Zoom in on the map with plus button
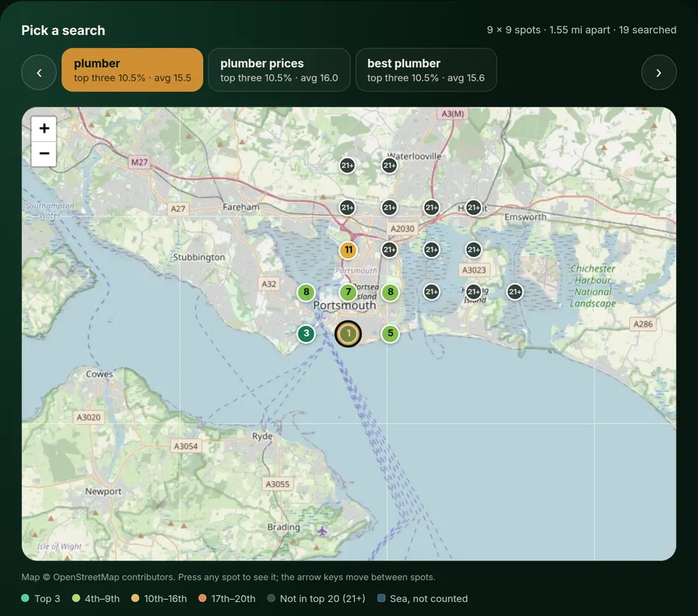698x616 pixels. pyautogui.click(x=44, y=129)
